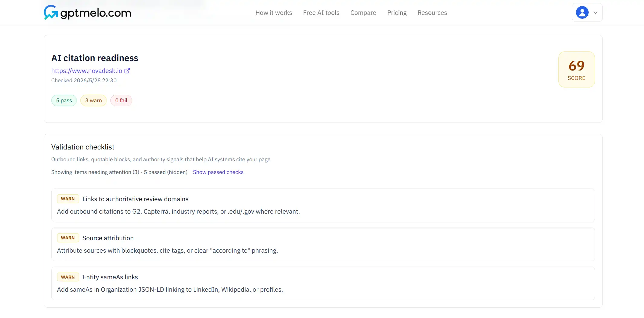
Task: Click the gptmelo.com site name
Action: [96, 13]
